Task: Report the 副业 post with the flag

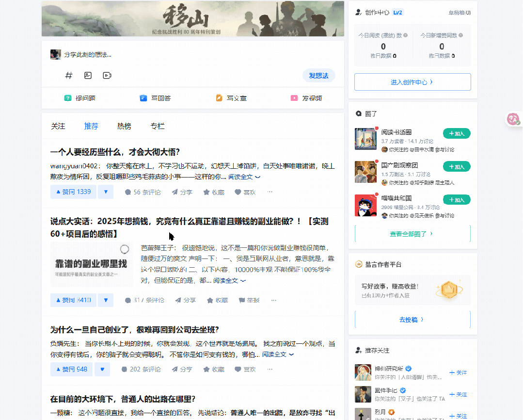Action: pos(249,300)
